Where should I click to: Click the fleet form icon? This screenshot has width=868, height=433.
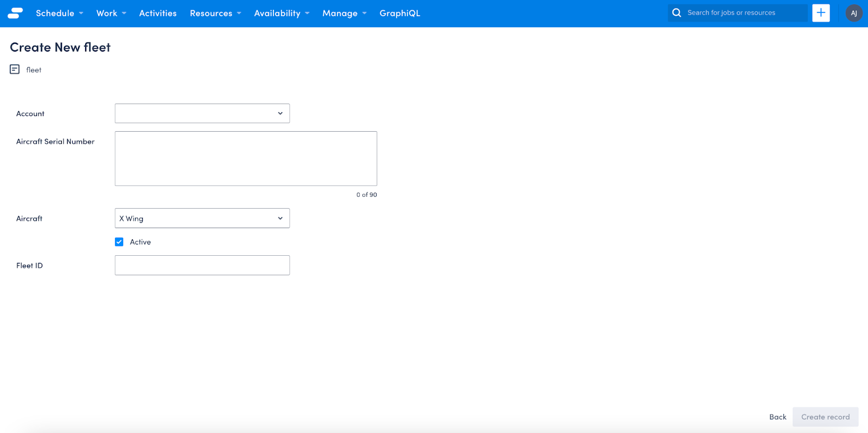click(x=15, y=69)
